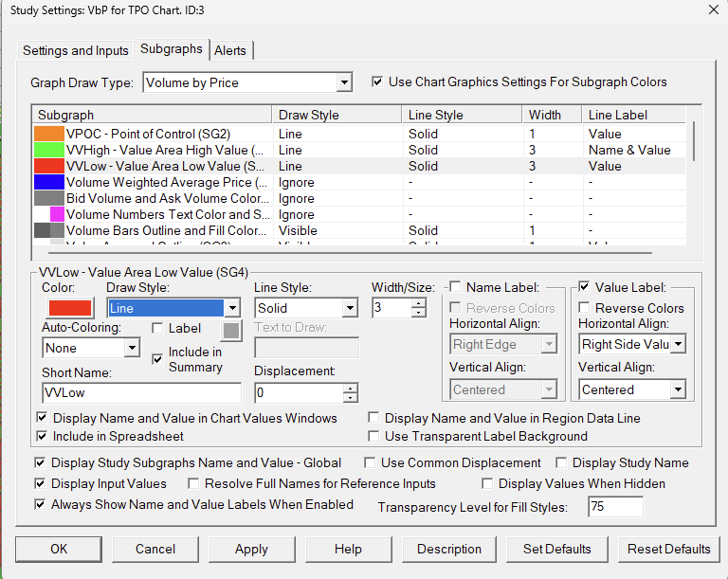This screenshot has width=728, height=579.
Task: Enable the Name Label checkbox
Action: [x=455, y=287]
